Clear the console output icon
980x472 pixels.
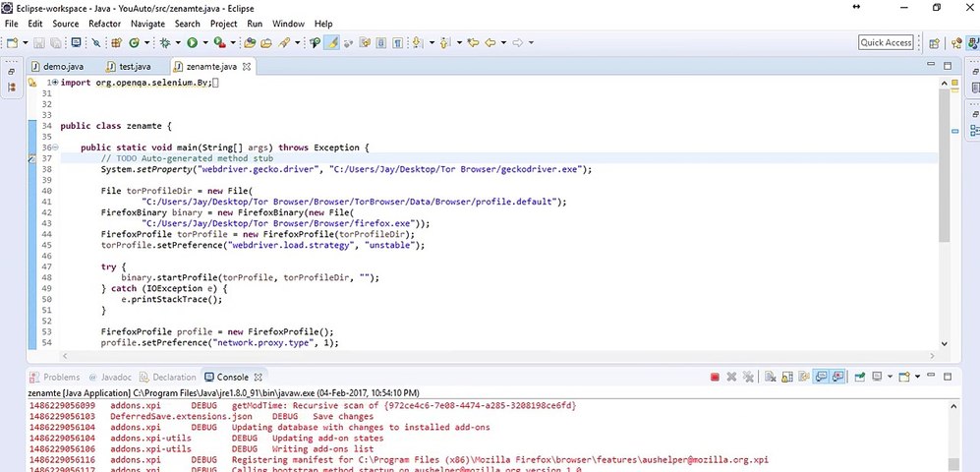pyautogui.click(x=770, y=377)
